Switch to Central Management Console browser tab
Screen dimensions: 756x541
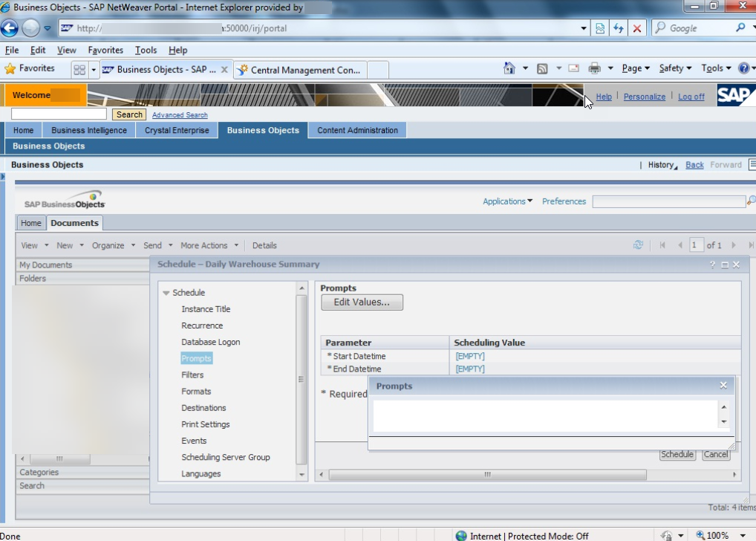(300, 70)
